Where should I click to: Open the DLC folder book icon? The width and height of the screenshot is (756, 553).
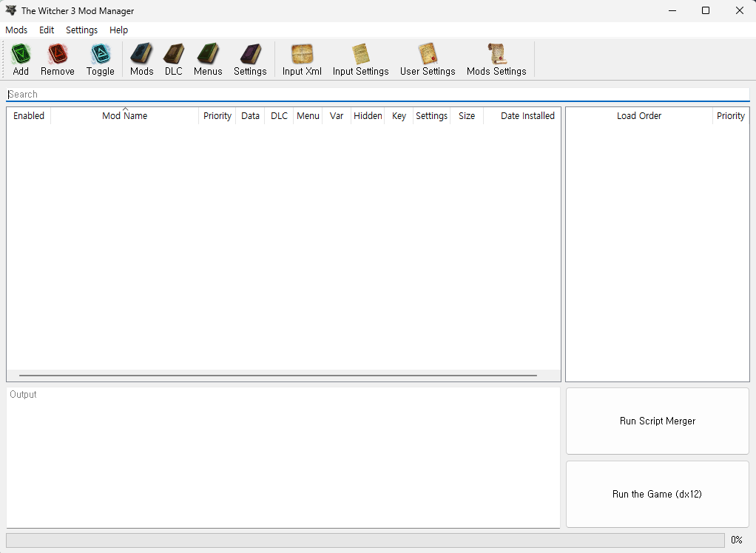pyautogui.click(x=174, y=54)
